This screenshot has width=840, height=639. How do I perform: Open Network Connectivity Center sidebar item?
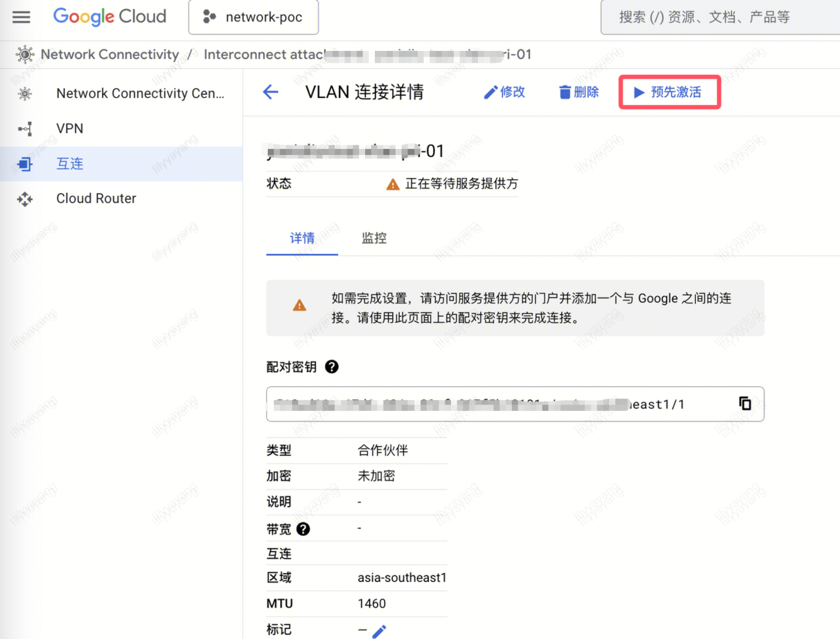[x=140, y=93]
